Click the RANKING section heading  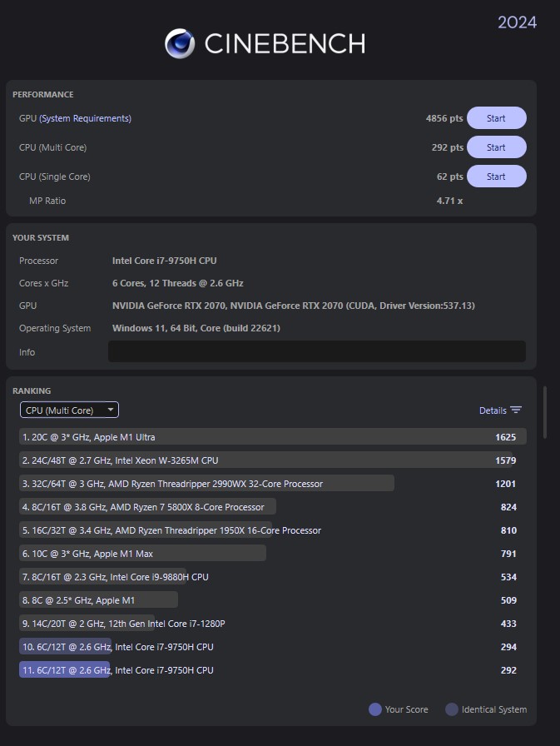point(32,391)
